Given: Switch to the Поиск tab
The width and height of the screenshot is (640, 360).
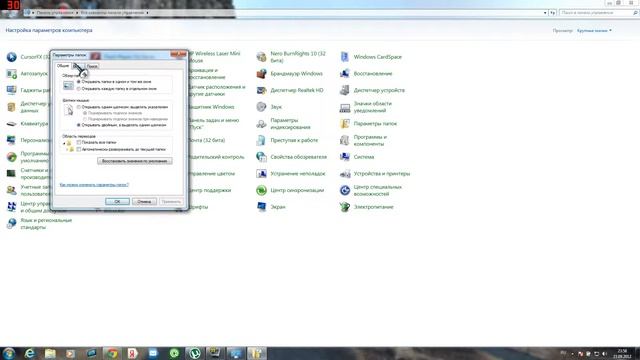Looking at the screenshot, I should 92,66.
